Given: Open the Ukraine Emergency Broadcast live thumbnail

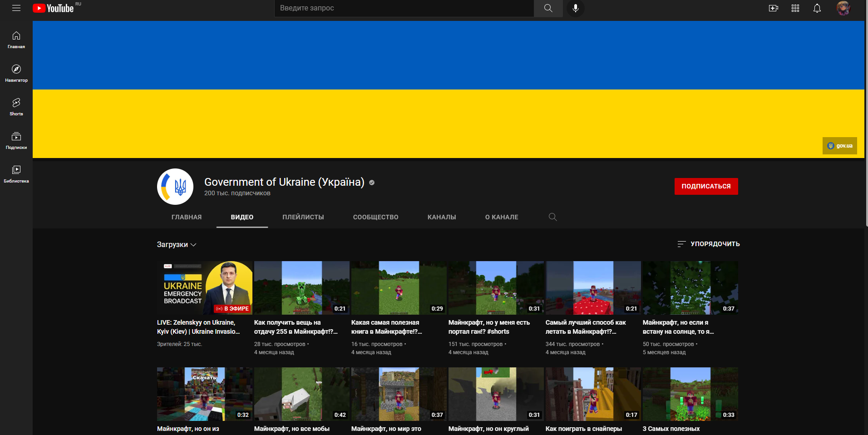Looking at the screenshot, I should 205,288.
